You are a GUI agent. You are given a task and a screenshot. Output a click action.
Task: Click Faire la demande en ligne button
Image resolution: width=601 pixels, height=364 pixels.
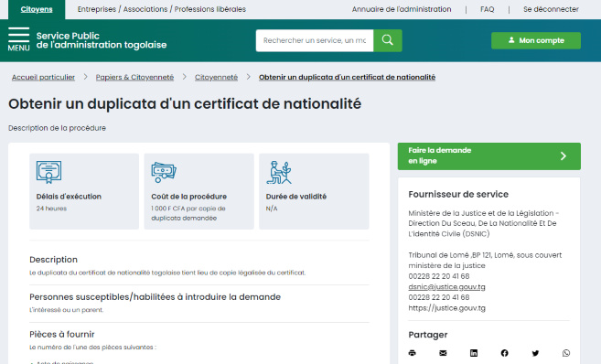[489, 156]
